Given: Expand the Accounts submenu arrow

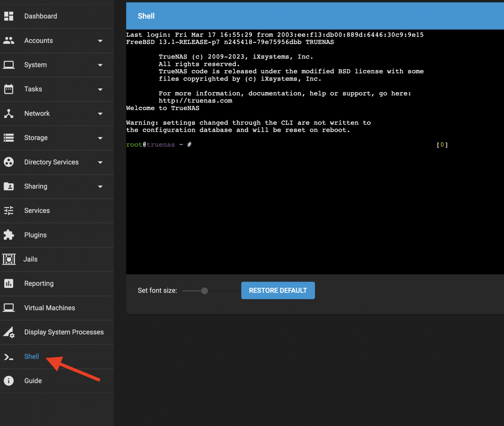Looking at the screenshot, I should point(100,41).
